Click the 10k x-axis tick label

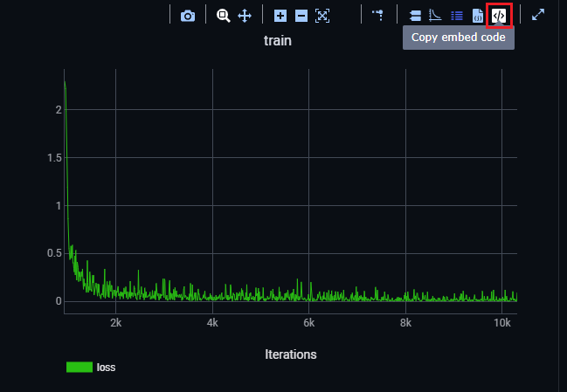[x=501, y=322]
